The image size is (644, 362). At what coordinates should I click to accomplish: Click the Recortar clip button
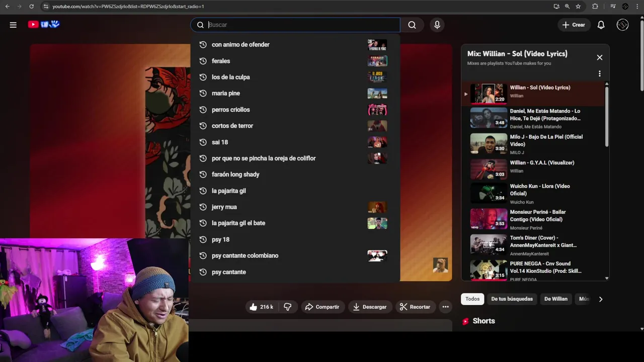(415, 307)
